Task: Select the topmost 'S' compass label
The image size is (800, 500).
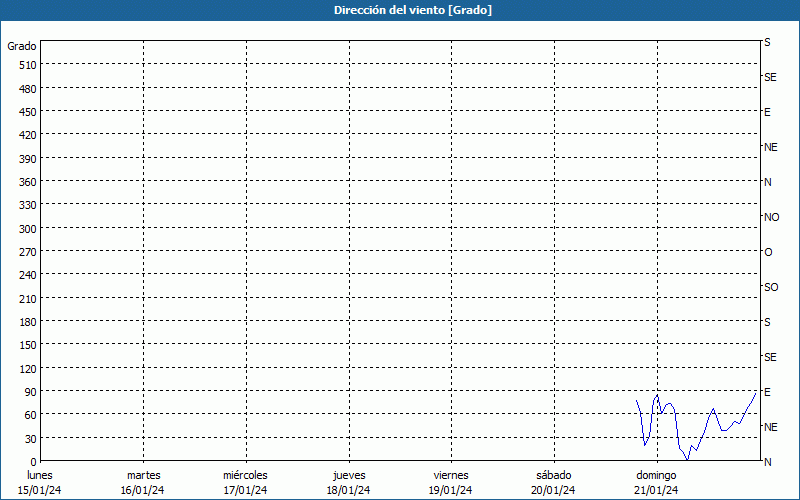Action: point(767,42)
